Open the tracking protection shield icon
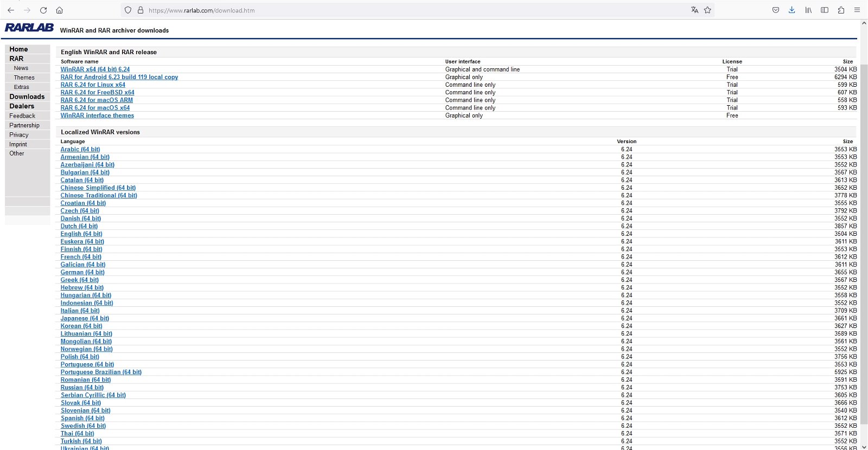868x450 pixels. [128, 10]
